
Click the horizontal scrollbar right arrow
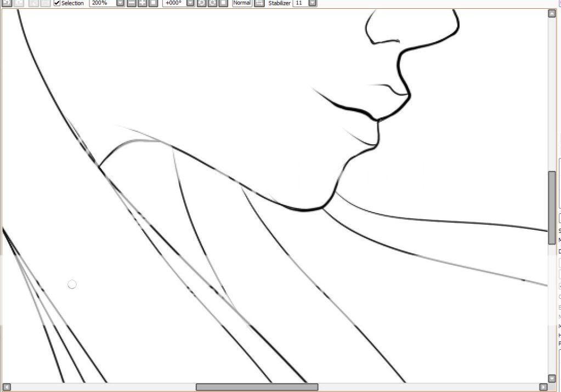tap(543, 387)
